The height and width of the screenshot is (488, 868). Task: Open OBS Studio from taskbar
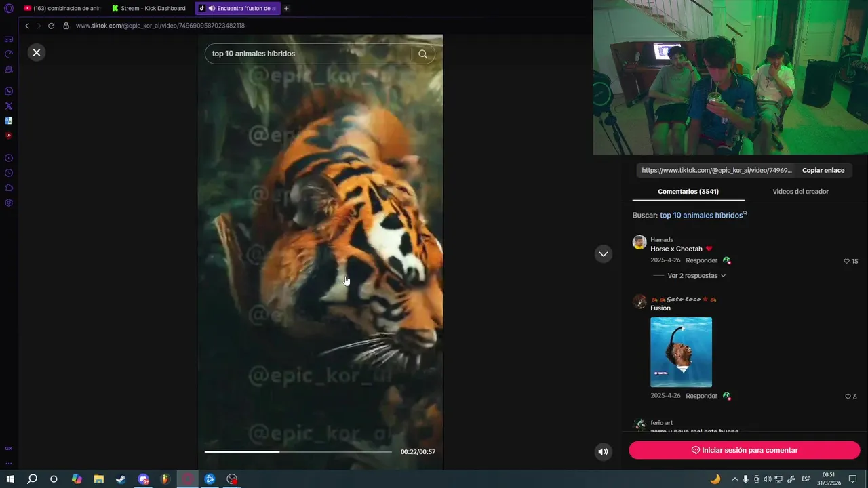point(232,479)
